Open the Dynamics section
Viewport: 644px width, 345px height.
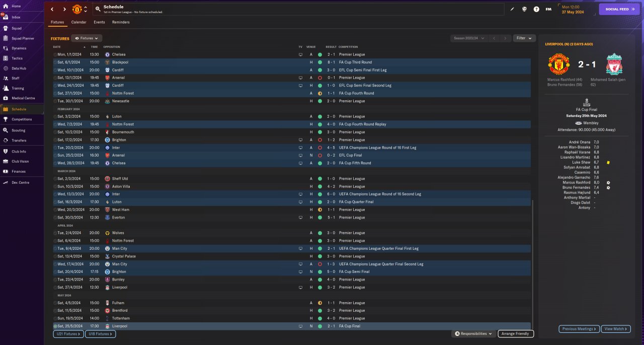coord(19,48)
